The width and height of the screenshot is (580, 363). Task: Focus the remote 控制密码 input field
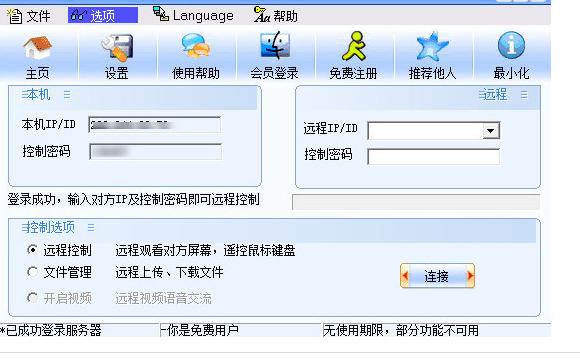coord(434,157)
